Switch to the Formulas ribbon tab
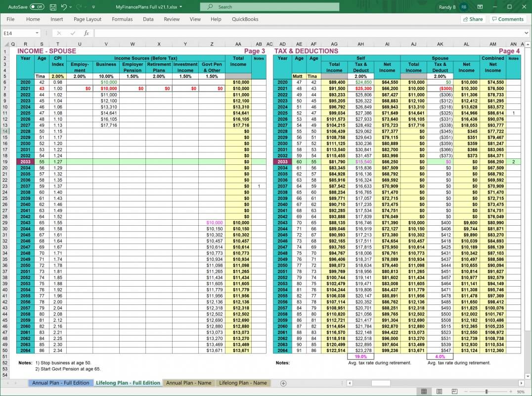The image size is (532, 396). 122,19
